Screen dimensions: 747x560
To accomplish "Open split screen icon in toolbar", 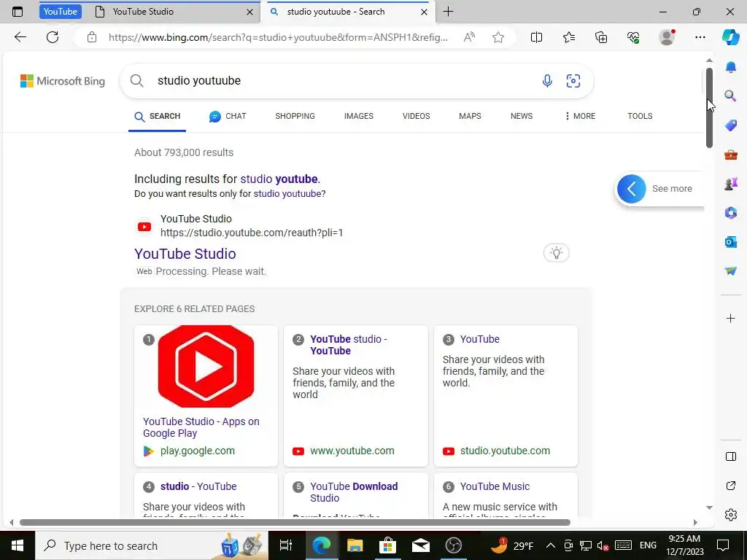I will tap(536, 37).
